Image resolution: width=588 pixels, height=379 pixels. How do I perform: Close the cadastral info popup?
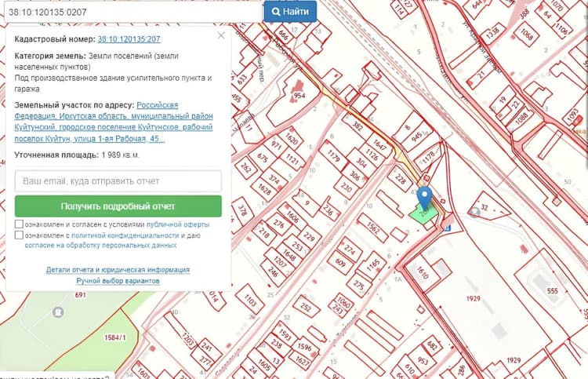pyautogui.click(x=221, y=35)
